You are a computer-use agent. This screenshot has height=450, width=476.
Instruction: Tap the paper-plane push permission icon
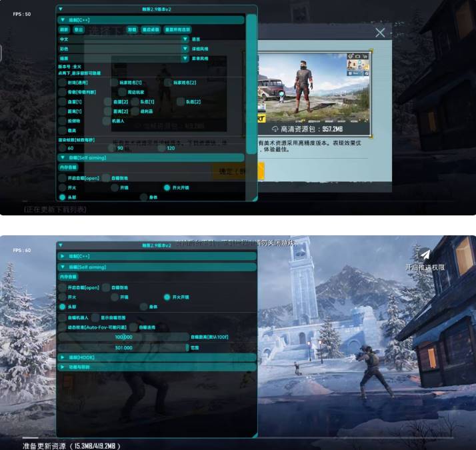tap(425, 254)
